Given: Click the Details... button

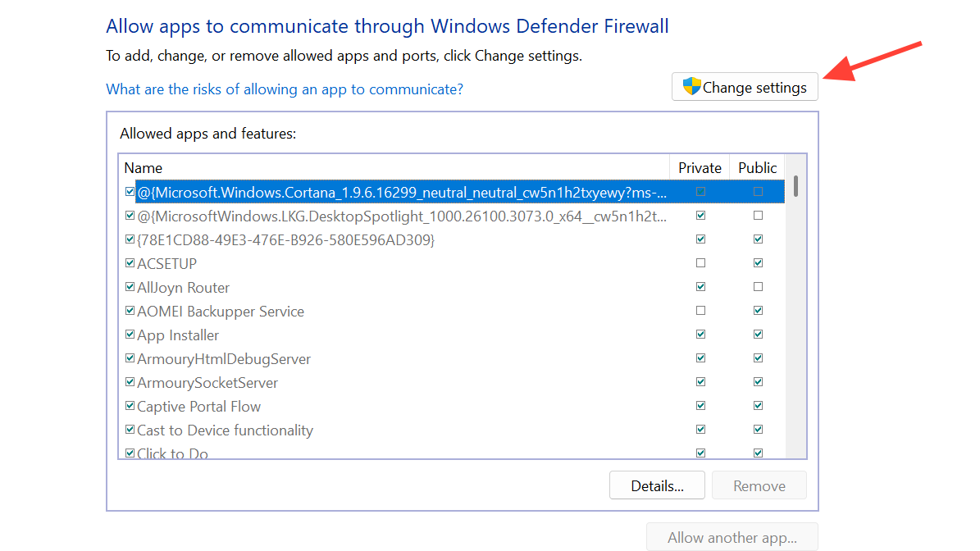Looking at the screenshot, I should [x=657, y=485].
